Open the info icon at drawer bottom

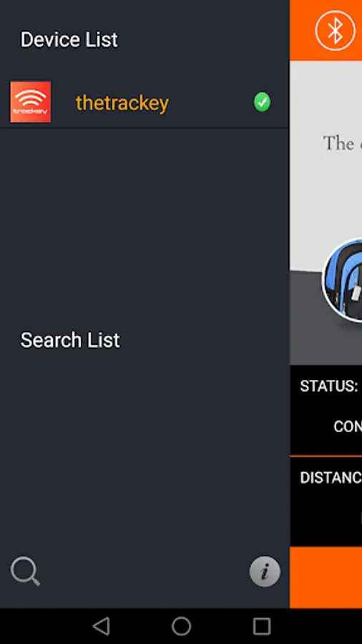265,571
